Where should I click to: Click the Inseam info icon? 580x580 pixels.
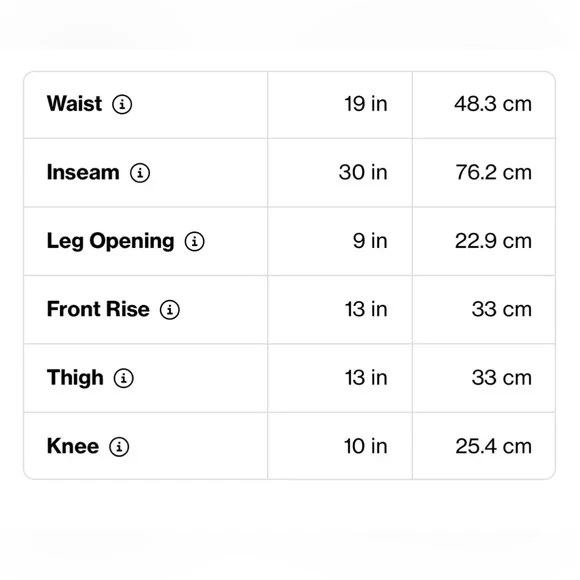click(x=140, y=173)
